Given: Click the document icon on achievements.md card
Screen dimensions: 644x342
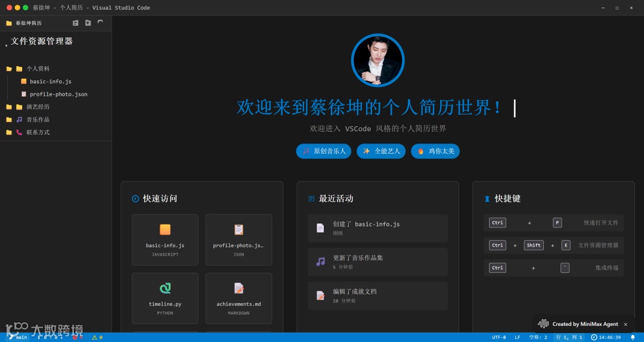Looking at the screenshot, I should point(239,288).
